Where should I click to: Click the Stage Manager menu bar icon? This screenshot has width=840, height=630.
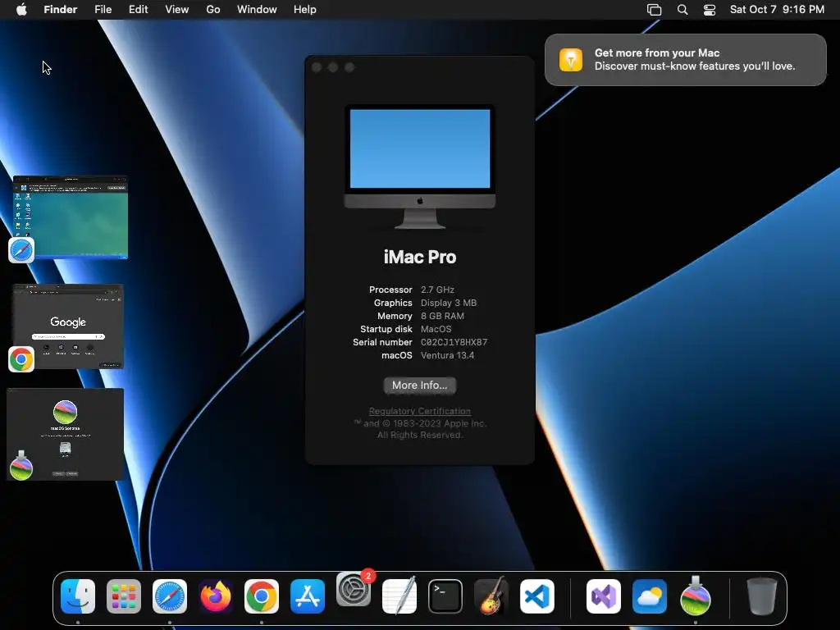(x=654, y=10)
